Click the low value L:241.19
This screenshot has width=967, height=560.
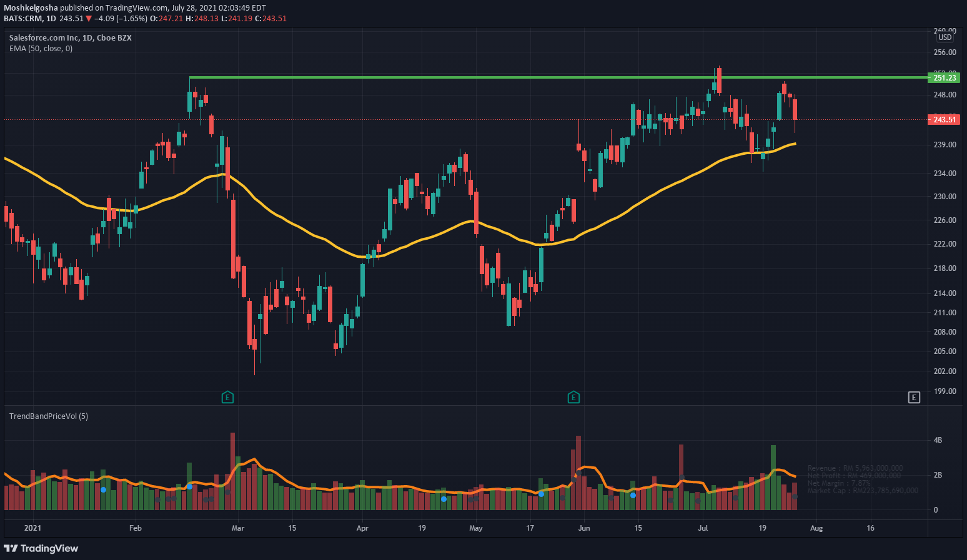point(237,18)
